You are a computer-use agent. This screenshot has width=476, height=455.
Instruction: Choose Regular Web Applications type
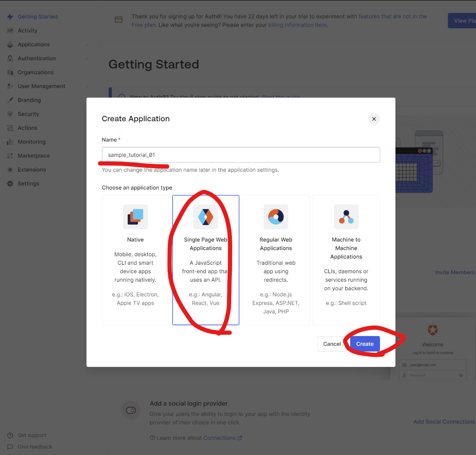pos(276,260)
